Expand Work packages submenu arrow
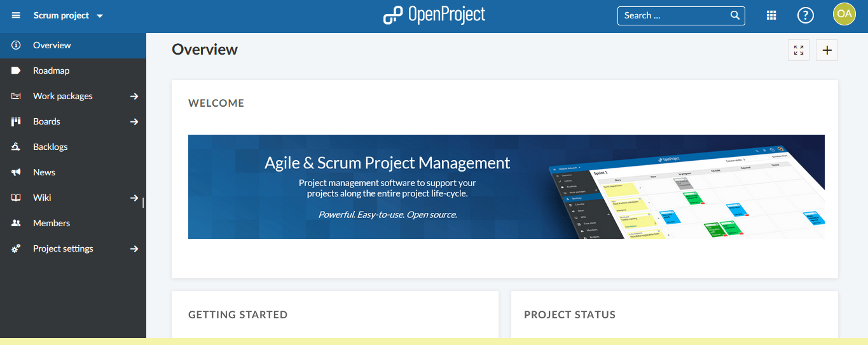868x345 pixels. pyautogui.click(x=134, y=96)
